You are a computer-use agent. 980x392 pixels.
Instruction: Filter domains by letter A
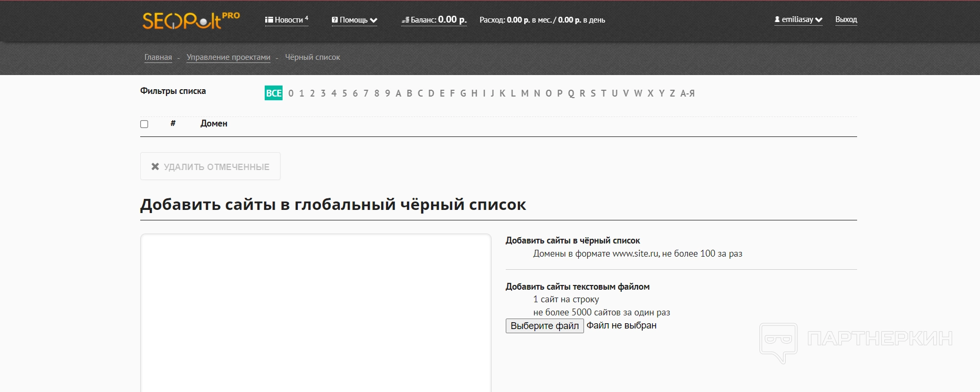click(399, 93)
